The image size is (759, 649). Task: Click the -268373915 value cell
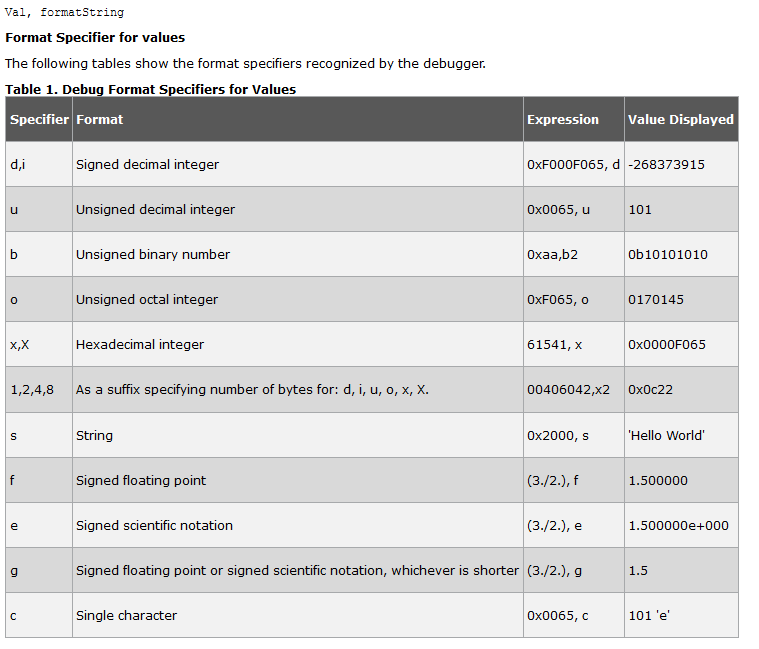point(666,165)
